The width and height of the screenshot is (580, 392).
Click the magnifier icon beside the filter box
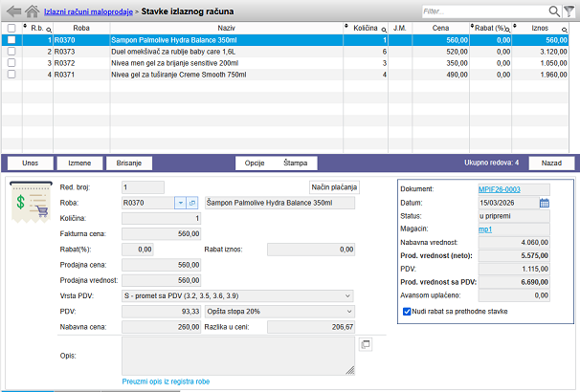point(552,11)
